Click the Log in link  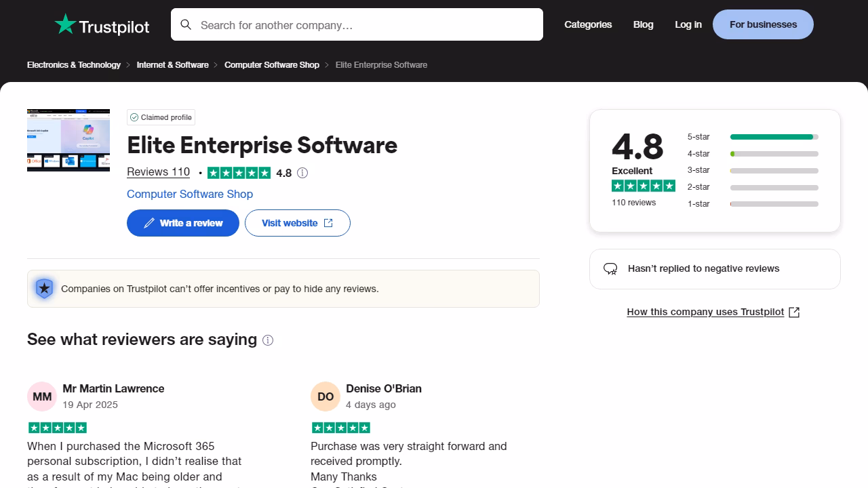[x=688, y=24]
